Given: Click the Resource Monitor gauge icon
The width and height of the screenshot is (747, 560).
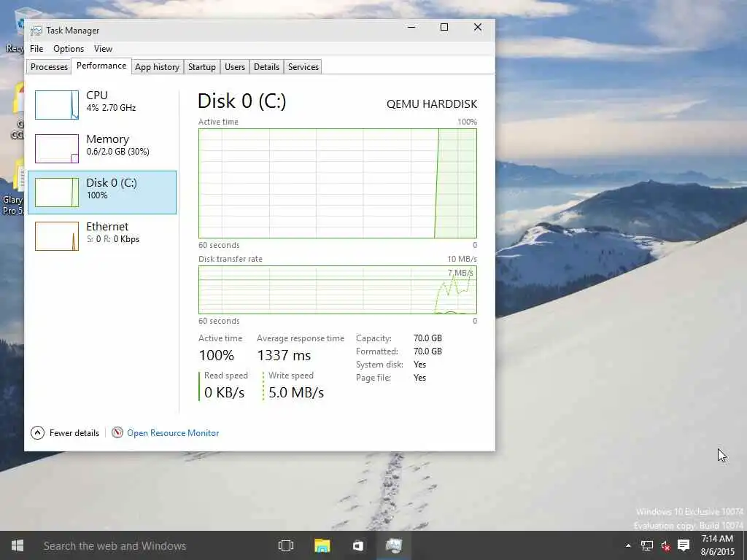Looking at the screenshot, I should 117,432.
